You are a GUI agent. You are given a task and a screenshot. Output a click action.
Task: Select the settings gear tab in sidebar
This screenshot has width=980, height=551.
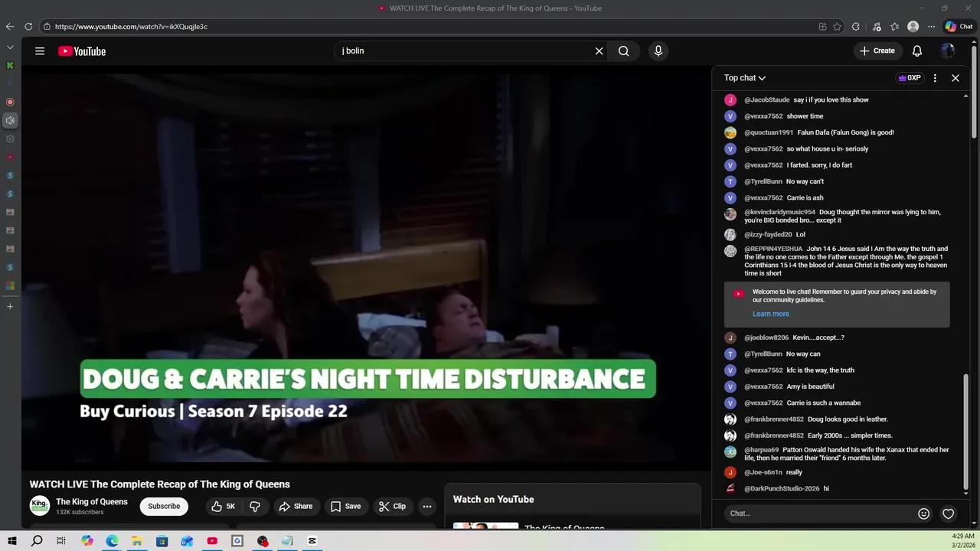[10, 139]
